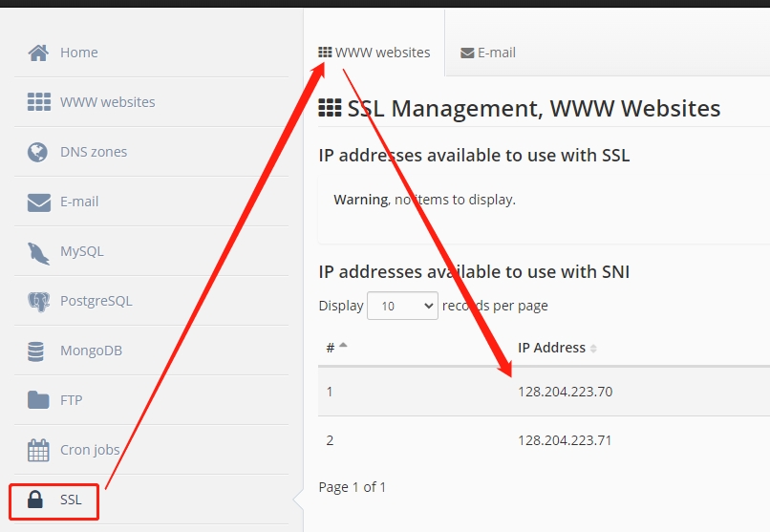Click the FTP folder icon

[38, 400]
